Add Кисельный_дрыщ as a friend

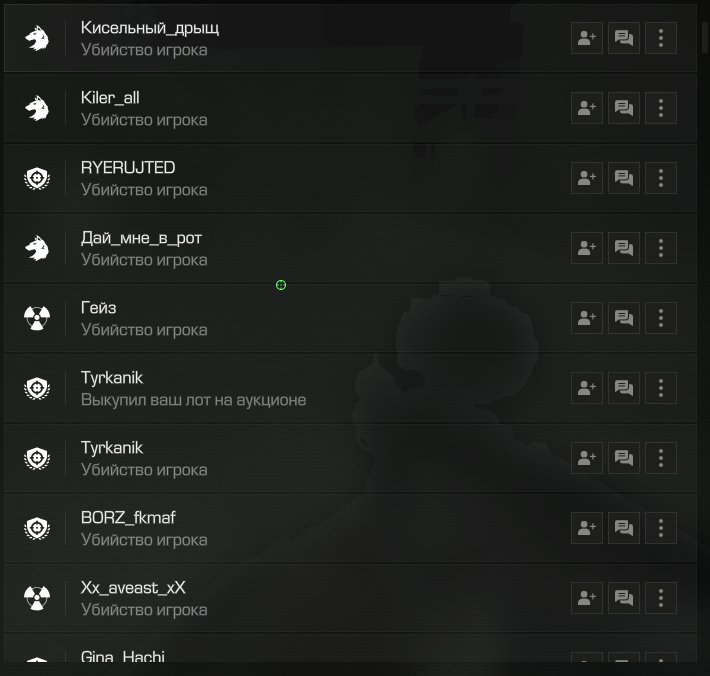[x=587, y=38]
